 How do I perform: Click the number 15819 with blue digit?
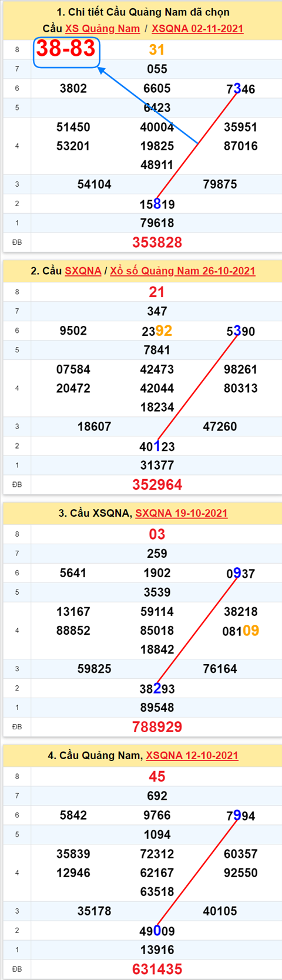pyautogui.click(x=157, y=204)
